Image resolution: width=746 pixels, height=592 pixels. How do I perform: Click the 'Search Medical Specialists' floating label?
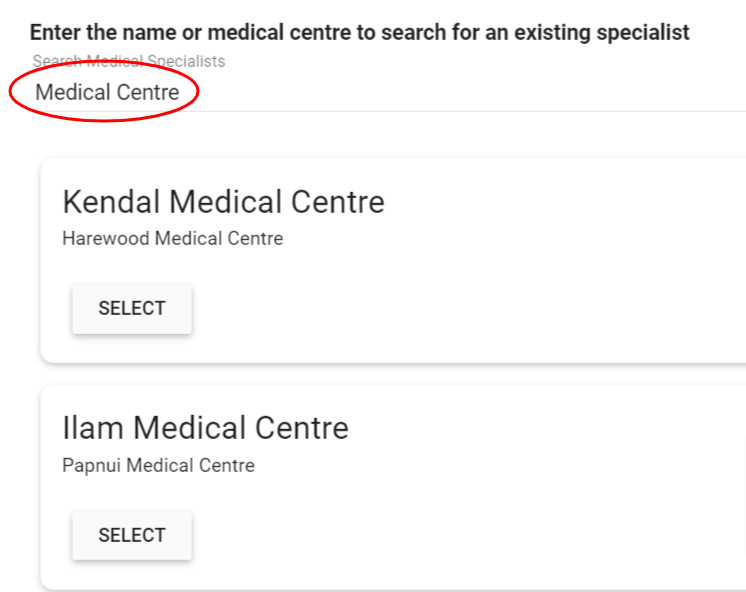point(128,62)
